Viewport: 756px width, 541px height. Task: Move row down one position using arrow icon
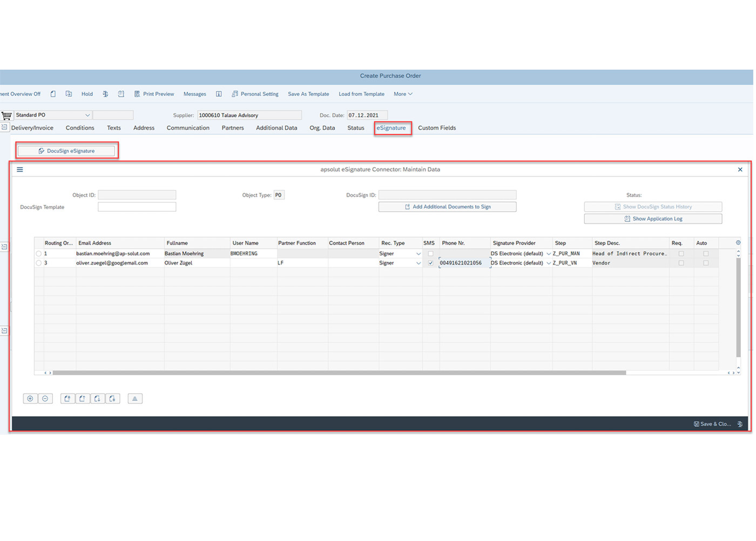[97, 398]
